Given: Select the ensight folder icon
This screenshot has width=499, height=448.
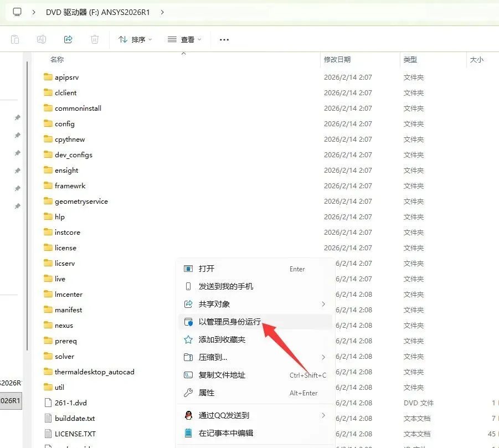Looking at the screenshot, I should point(48,170).
